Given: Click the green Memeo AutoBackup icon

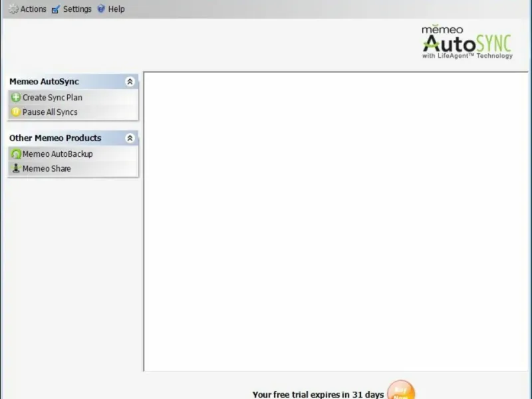Looking at the screenshot, I should click(x=15, y=154).
